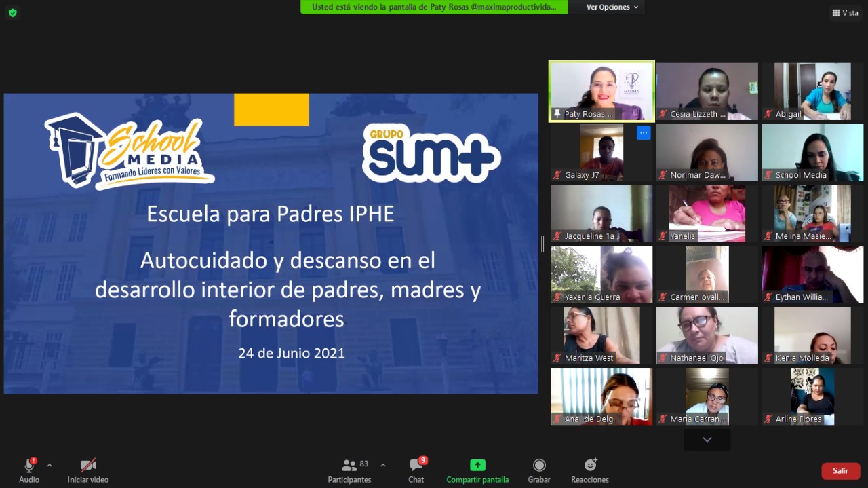Screen dimensions: 868x488
Task: Click muted mic icon on Yanelis label
Action: pyautogui.click(x=663, y=236)
